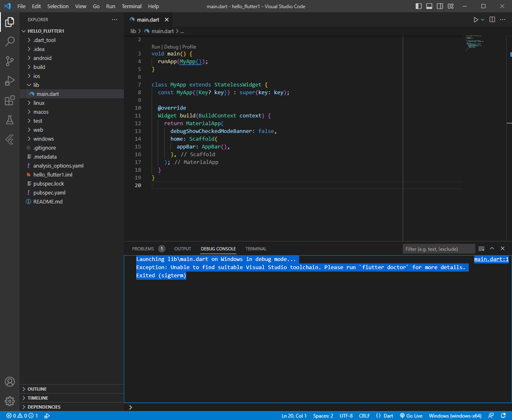Open feedback icon in status bar
Image resolution: width=512 pixels, height=420 pixels.
point(491,416)
